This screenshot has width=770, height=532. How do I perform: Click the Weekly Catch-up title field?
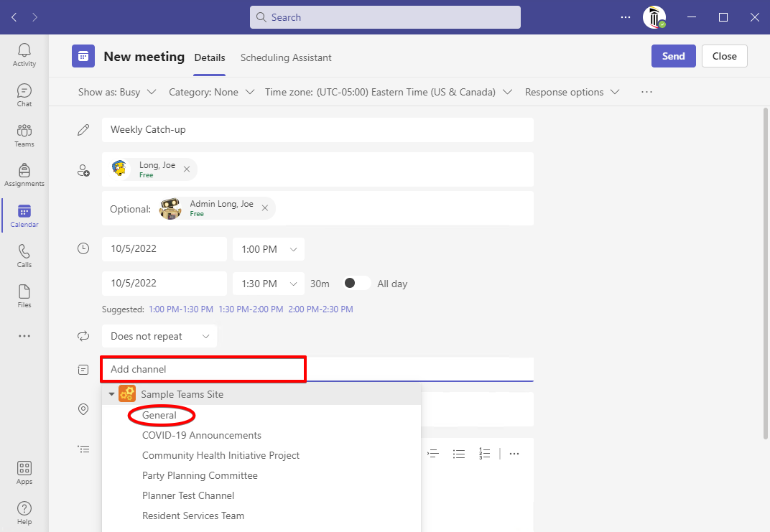[x=317, y=130]
